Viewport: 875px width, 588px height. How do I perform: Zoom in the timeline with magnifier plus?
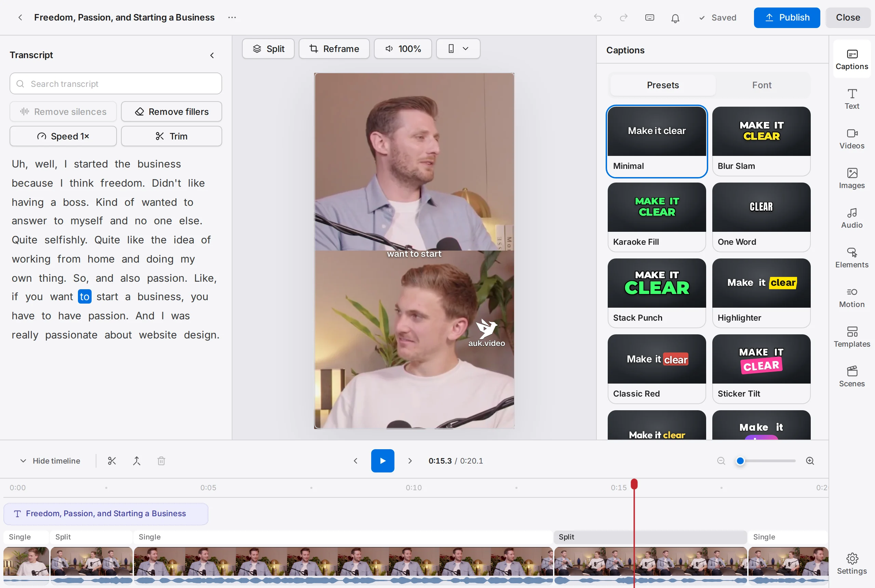click(810, 460)
